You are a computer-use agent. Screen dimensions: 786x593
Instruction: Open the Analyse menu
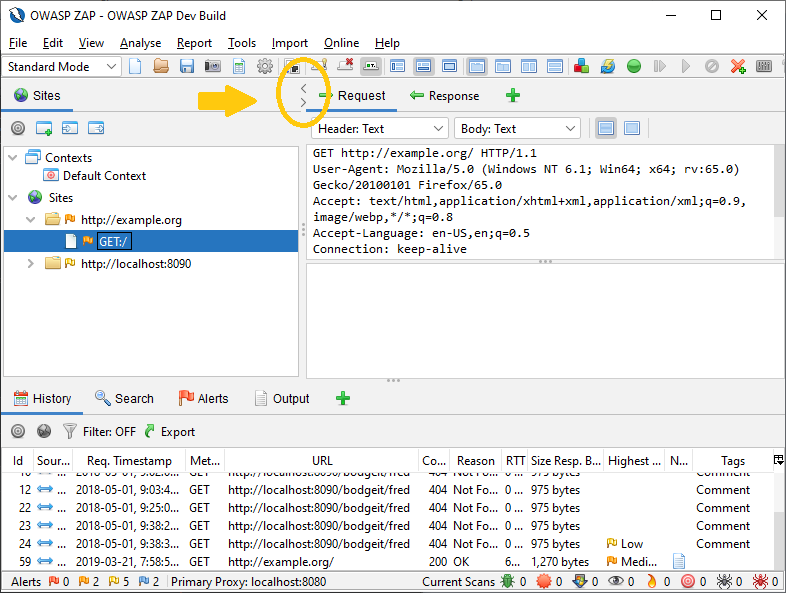click(140, 43)
